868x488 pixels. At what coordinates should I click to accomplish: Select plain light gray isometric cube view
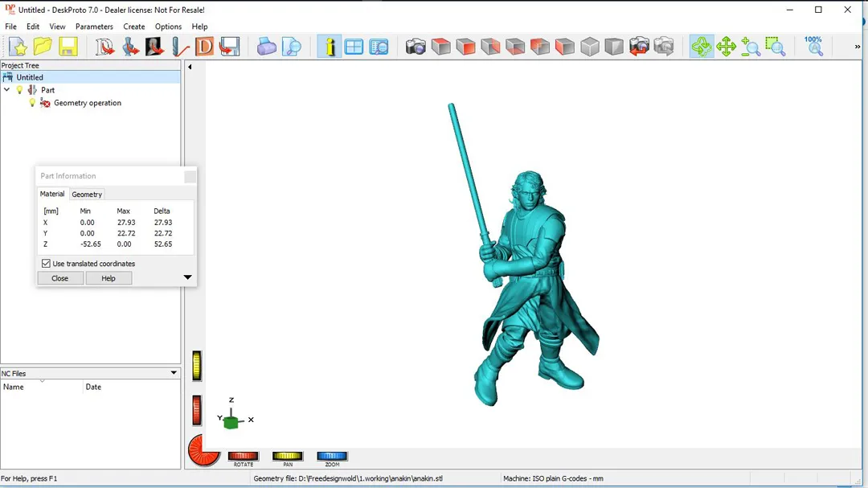coord(590,47)
